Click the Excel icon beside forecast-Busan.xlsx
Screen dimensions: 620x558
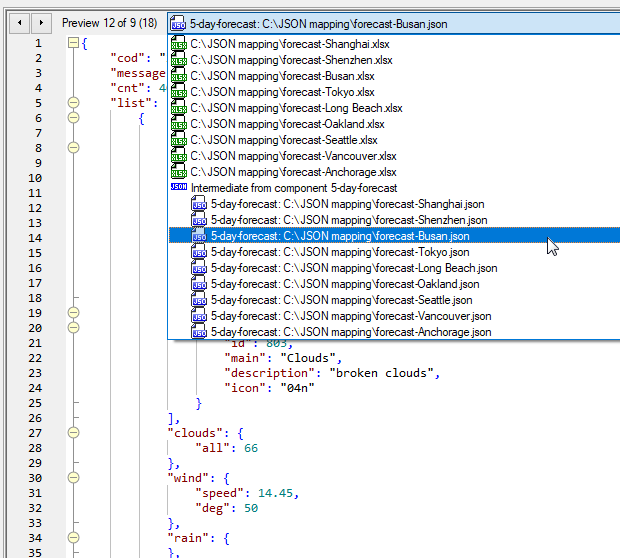tap(179, 76)
